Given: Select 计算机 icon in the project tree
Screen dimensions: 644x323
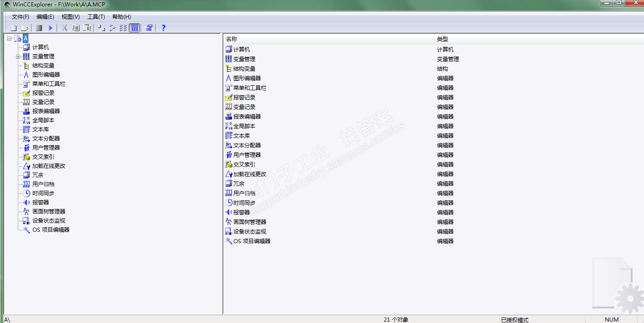Looking at the screenshot, I should [26, 47].
